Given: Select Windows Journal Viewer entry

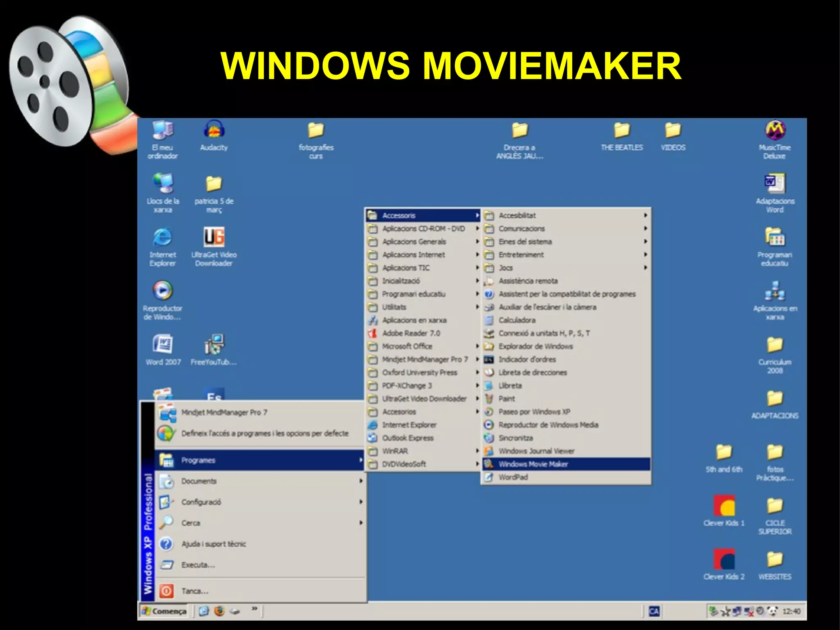Looking at the screenshot, I should coord(566,451).
